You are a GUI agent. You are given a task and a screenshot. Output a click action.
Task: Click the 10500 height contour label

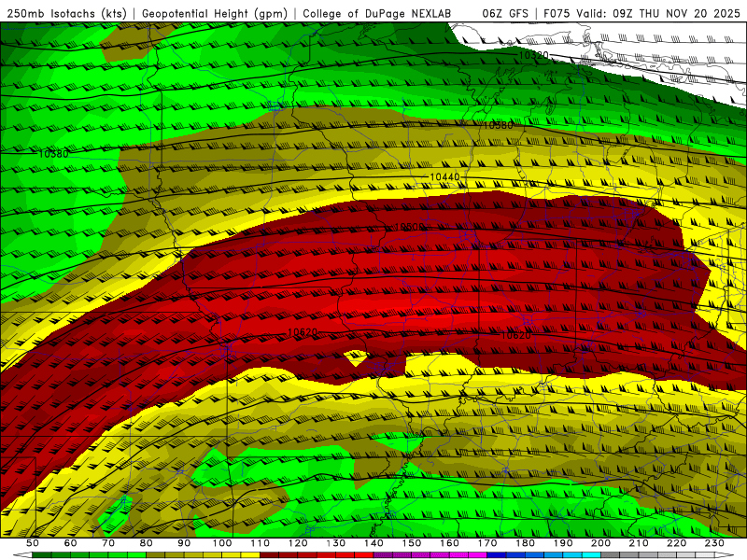(x=409, y=227)
